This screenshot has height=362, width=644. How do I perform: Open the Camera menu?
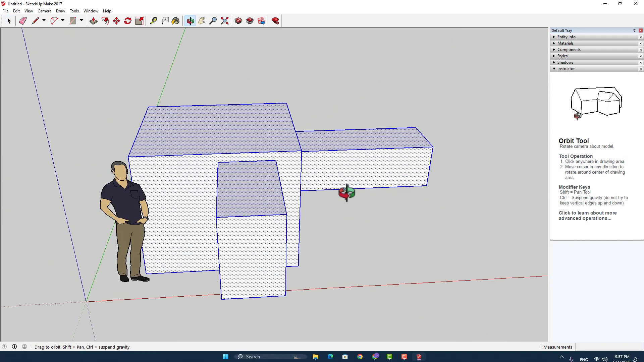point(44,11)
